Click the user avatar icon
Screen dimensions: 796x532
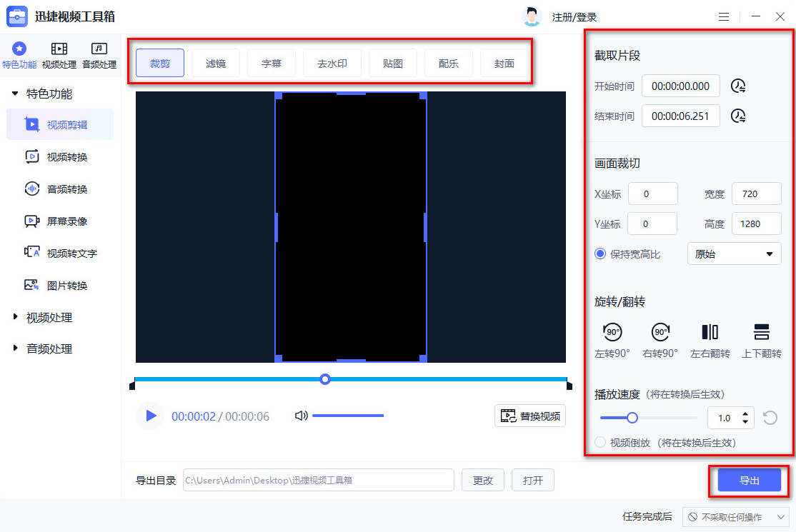tap(532, 16)
